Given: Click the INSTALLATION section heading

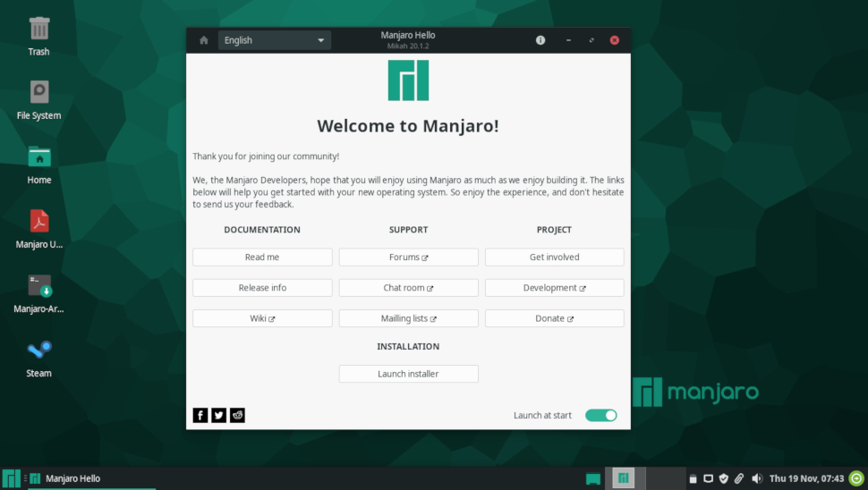Looking at the screenshot, I should click(x=409, y=347).
